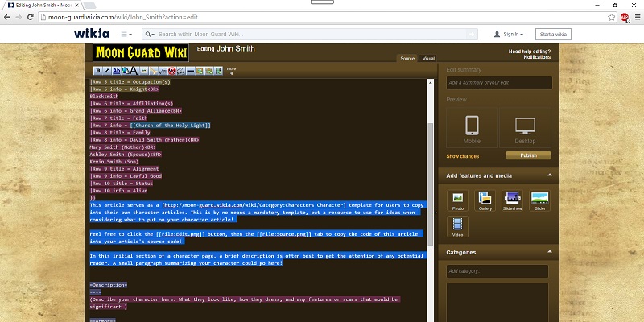Click the add photo toolbar icon
Viewport: 644px width, 322px height.
click(x=200, y=71)
